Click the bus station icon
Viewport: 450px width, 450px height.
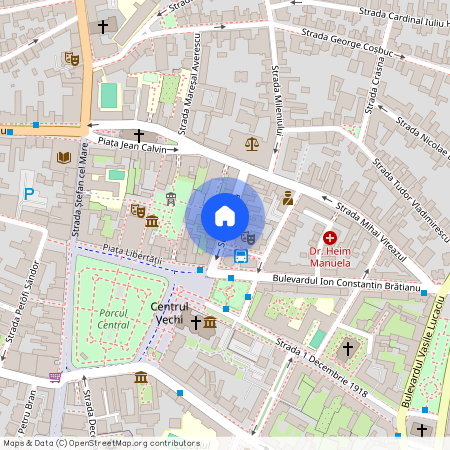tap(241, 256)
